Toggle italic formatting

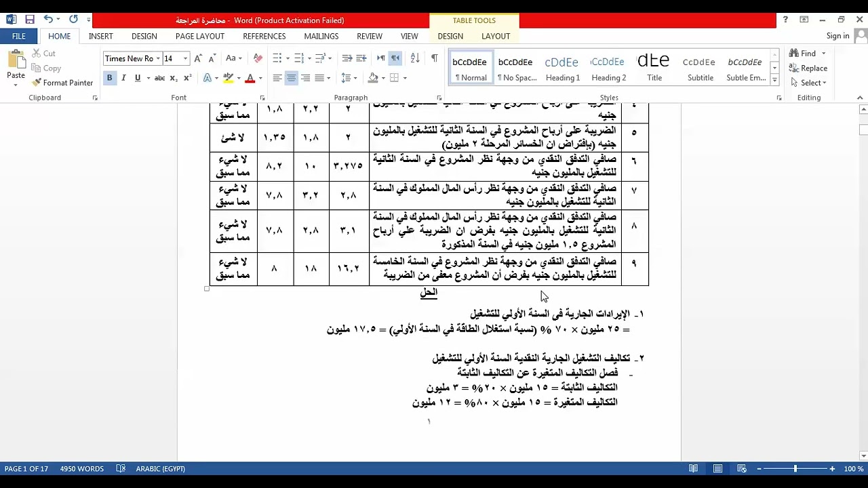tap(123, 78)
